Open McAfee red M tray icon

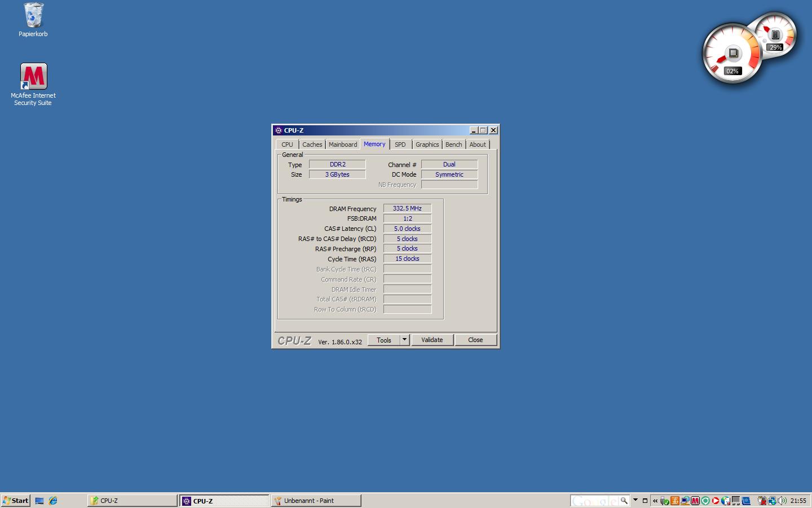pos(695,501)
